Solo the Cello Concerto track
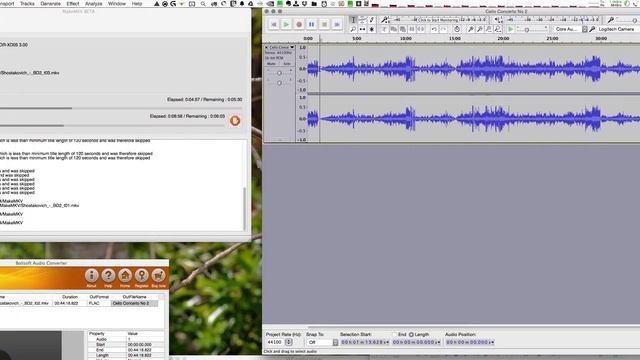The height and width of the screenshot is (360, 640). (287, 64)
